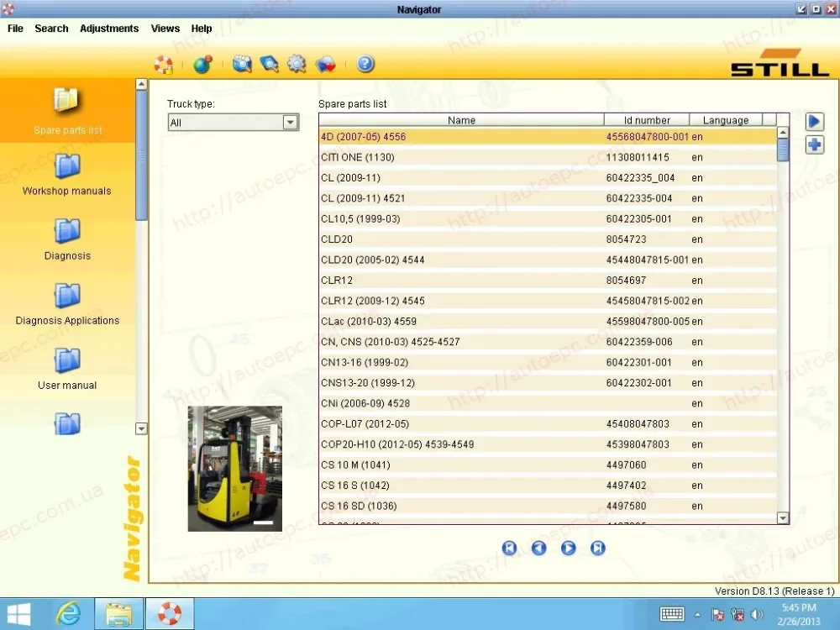Screen dimensions: 840x630
Task: Go to the next page of results
Action: click(569, 548)
